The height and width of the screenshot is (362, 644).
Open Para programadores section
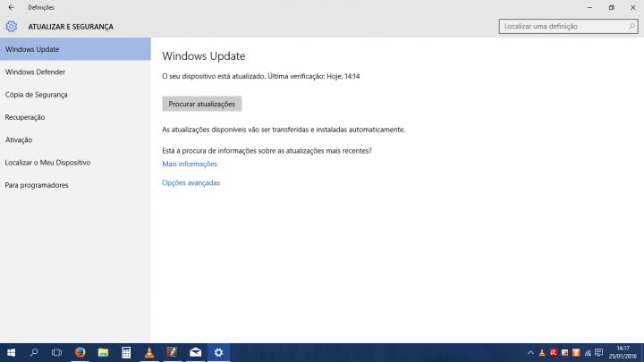pos(75,185)
